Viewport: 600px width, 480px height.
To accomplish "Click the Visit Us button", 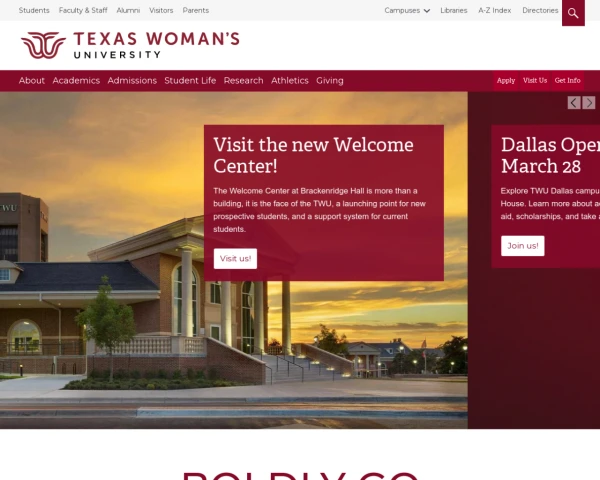I will tap(535, 80).
